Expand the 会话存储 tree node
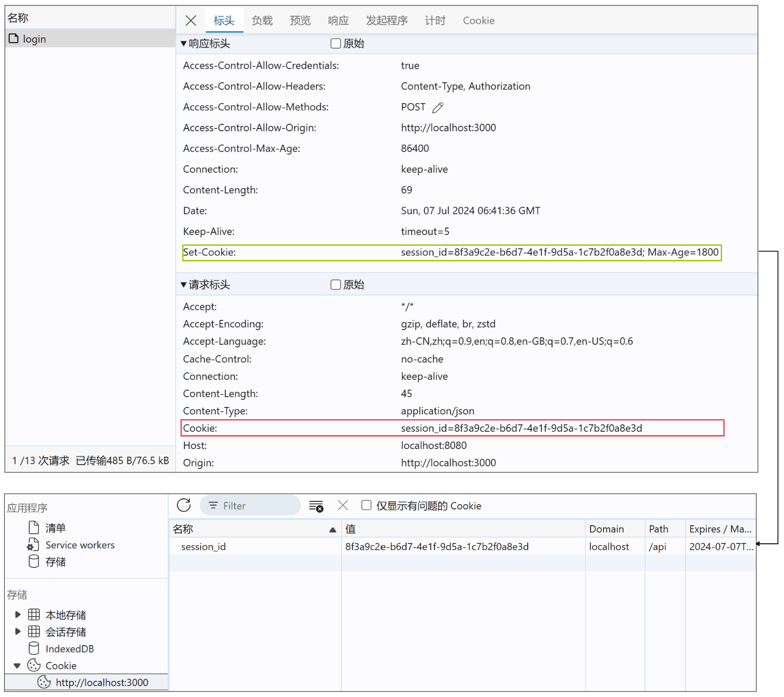Viewport: 784px width, 697px height. pyautogui.click(x=18, y=632)
